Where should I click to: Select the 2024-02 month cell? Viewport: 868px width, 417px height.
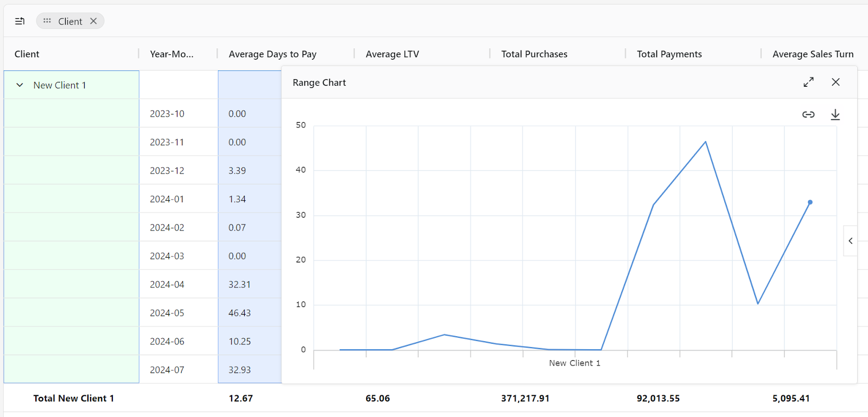pyautogui.click(x=178, y=227)
